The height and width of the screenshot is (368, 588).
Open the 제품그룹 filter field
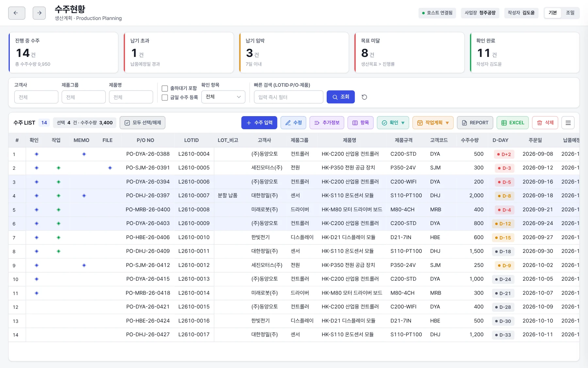click(x=84, y=97)
